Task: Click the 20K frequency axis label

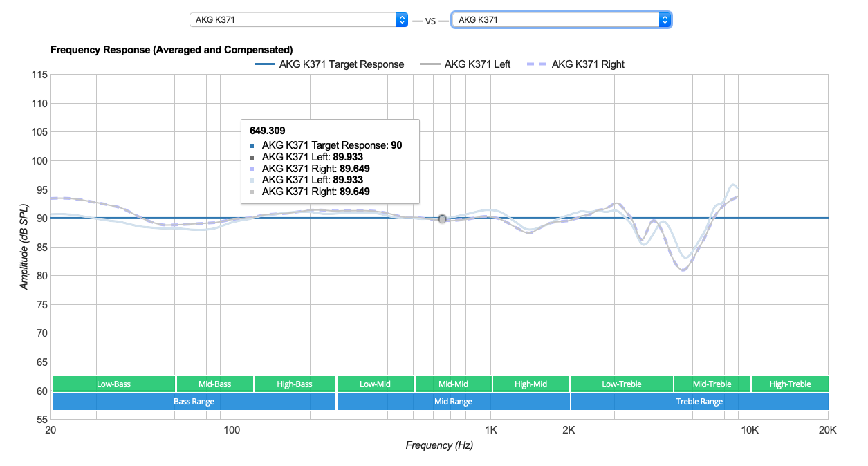Action: [x=827, y=430]
